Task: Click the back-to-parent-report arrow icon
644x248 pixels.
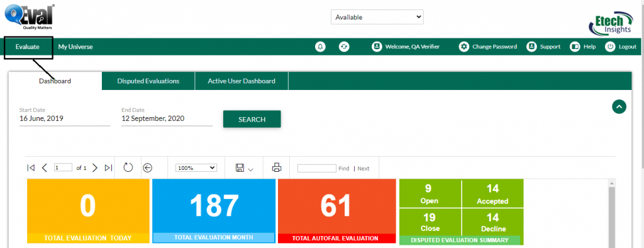Action: 147,168
